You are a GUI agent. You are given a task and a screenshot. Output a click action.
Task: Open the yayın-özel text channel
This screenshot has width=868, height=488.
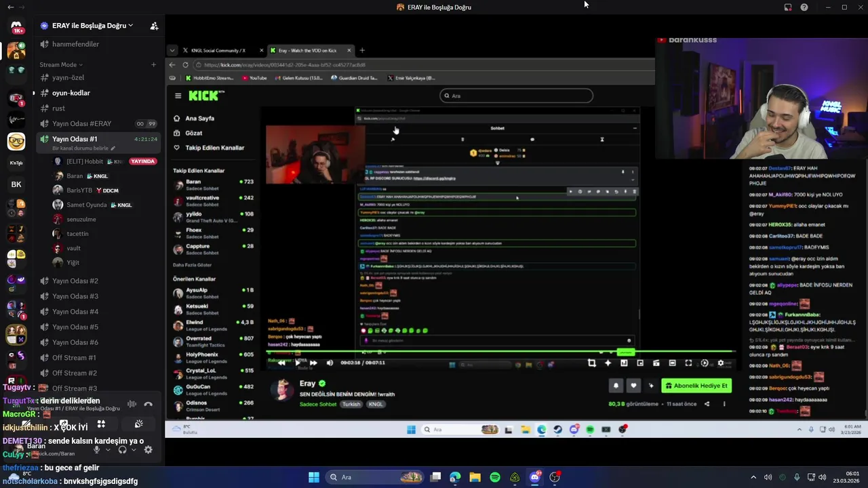98,77
